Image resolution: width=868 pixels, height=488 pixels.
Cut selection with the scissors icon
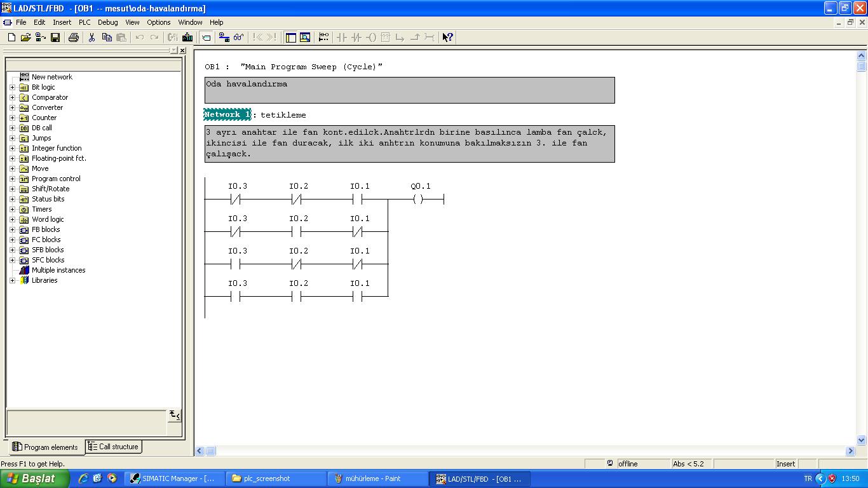[x=92, y=37]
